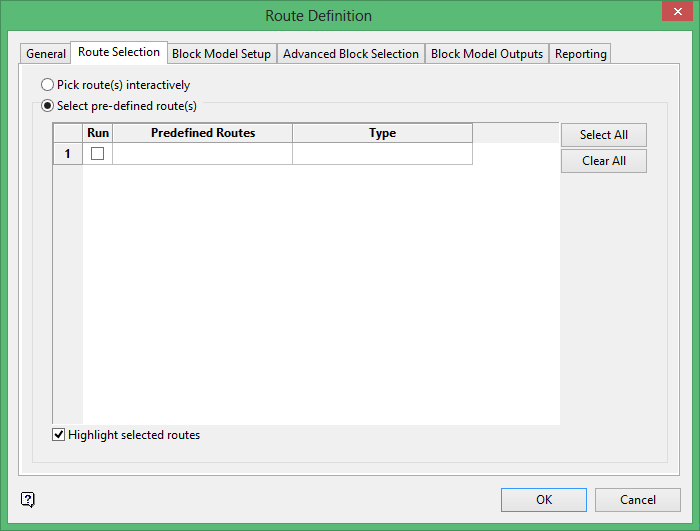Click the Predefined Routes column header
700x531 pixels.
[202, 133]
